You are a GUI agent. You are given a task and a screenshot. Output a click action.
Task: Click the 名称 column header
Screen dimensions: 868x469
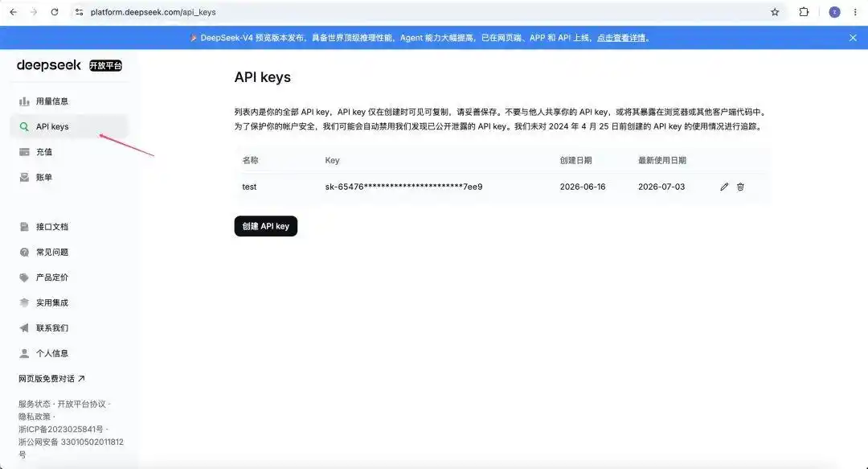click(250, 160)
